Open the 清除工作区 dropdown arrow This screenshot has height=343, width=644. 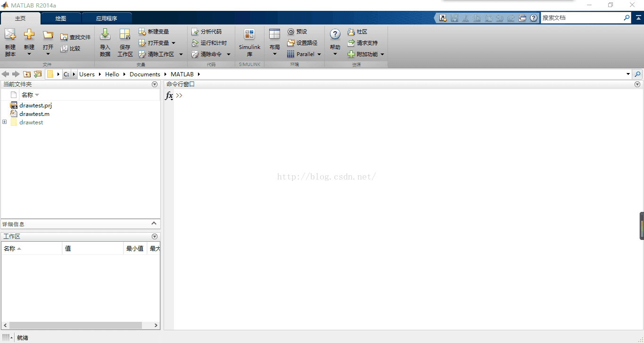pos(181,54)
